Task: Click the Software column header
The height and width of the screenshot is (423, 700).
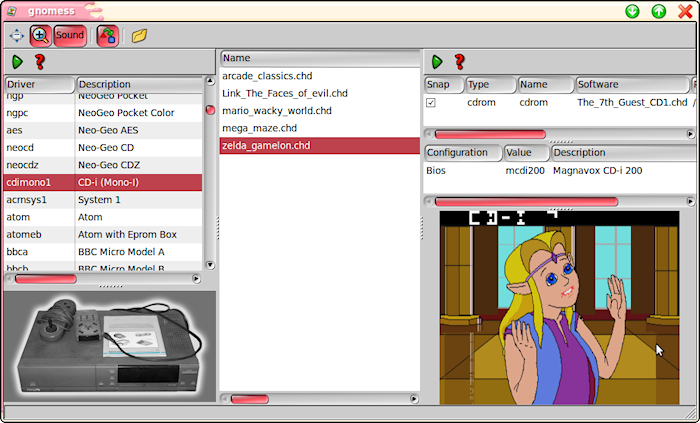Action: click(x=632, y=84)
